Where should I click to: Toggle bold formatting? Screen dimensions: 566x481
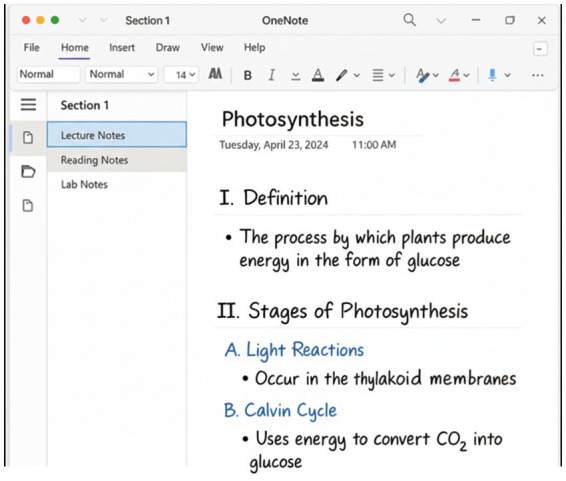coord(248,75)
